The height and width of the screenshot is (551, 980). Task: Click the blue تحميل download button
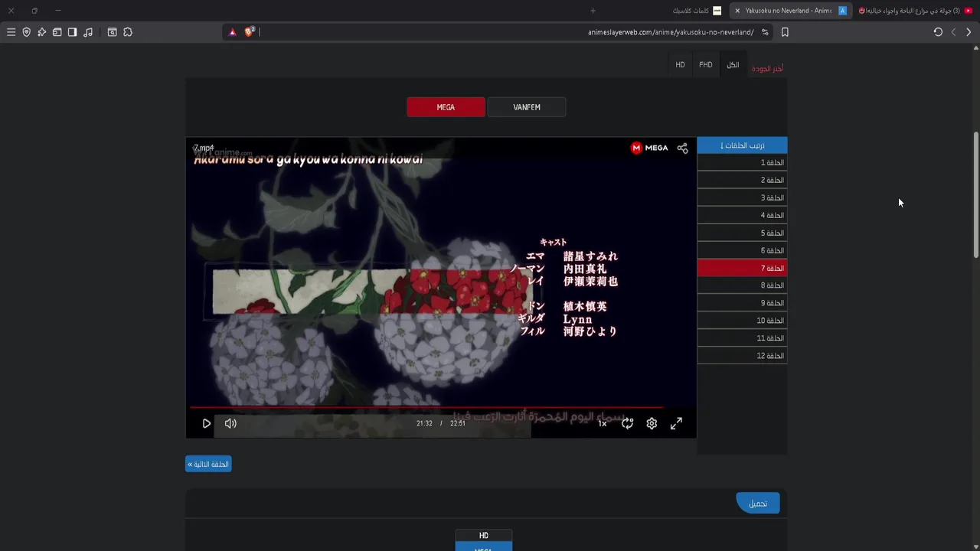pyautogui.click(x=758, y=503)
